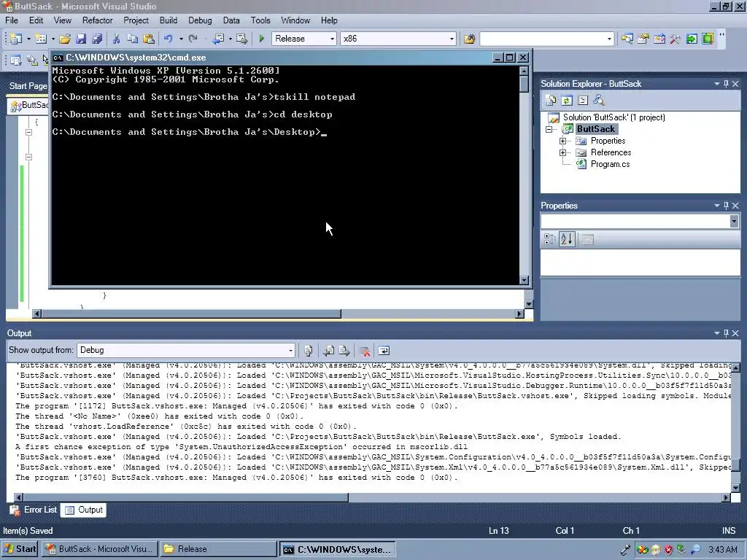Pin toggle for Solution Explorer panel
747x560 pixels.
[x=726, y=84]
